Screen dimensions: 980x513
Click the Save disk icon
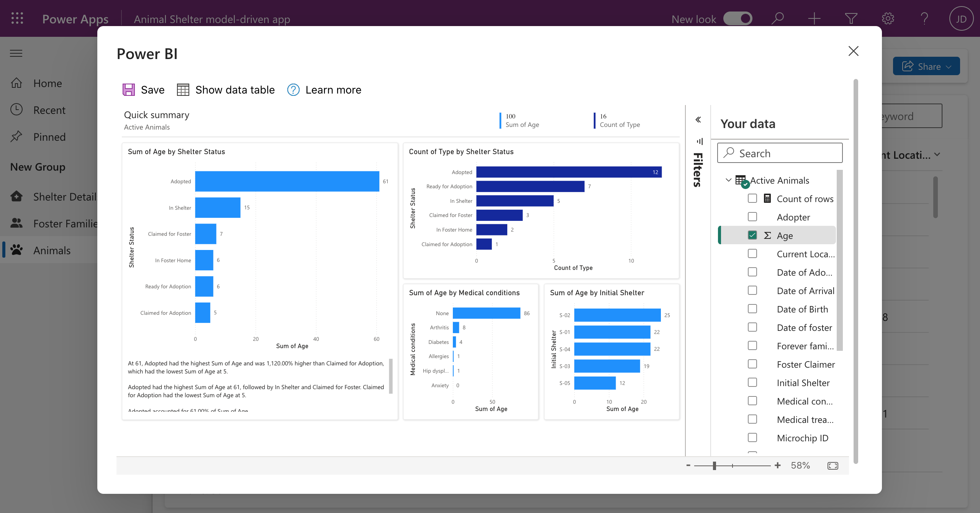[x=129, y=90]
